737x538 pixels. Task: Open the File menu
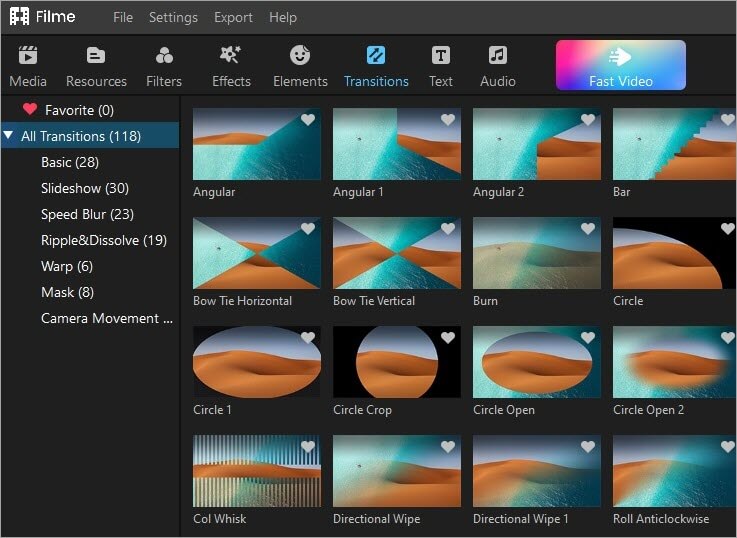pyautogui.click(x=123, y=17)
